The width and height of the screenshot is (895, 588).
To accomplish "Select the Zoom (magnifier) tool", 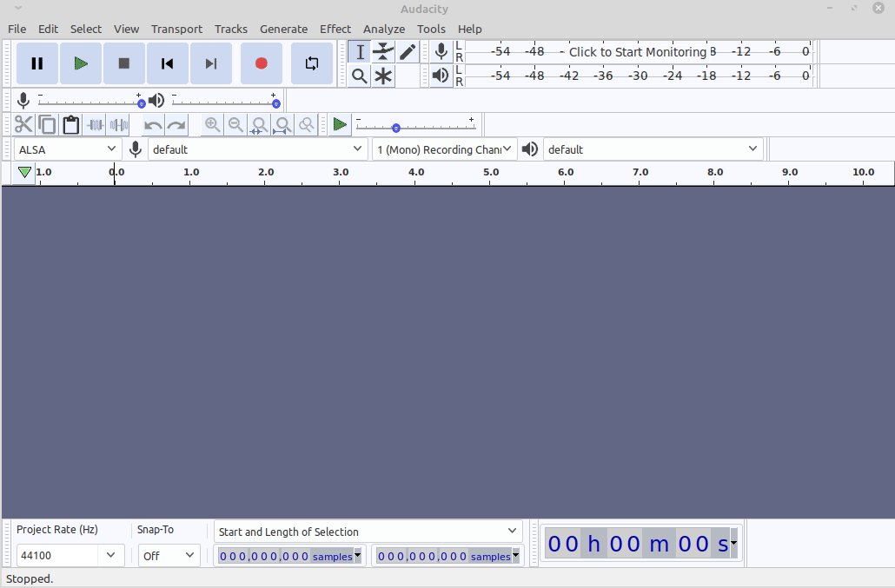I will pos(360,76).
